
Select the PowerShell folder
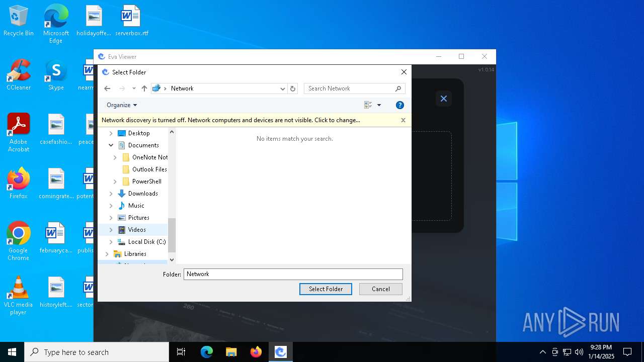pyautogui.click(x=146, y=182)
